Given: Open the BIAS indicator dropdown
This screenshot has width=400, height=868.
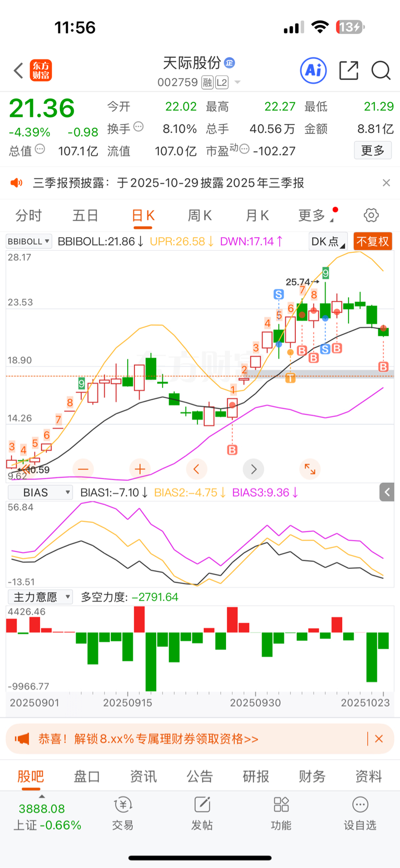Looking at the screenshot, I should coord(40,493).
